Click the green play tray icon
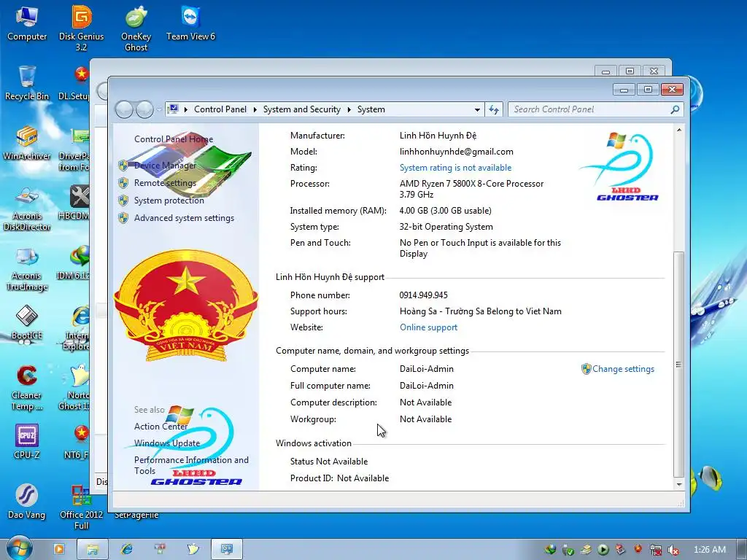 click(x=603, y=550)
